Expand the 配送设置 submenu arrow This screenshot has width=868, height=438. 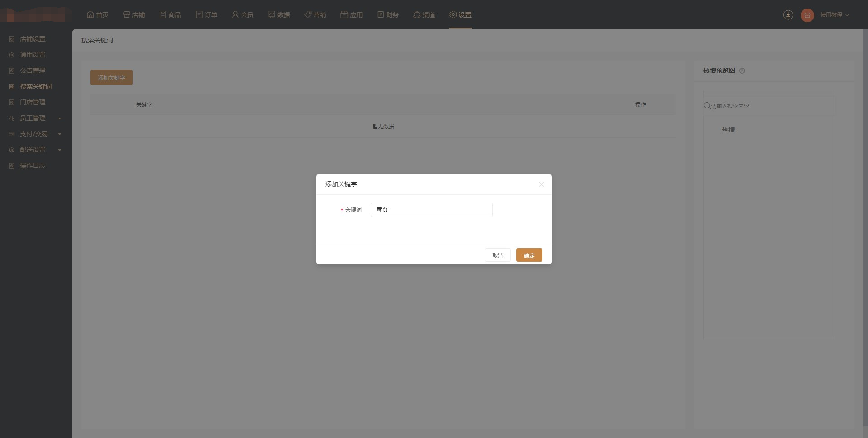pyautogui.click(x=60, y=150)
